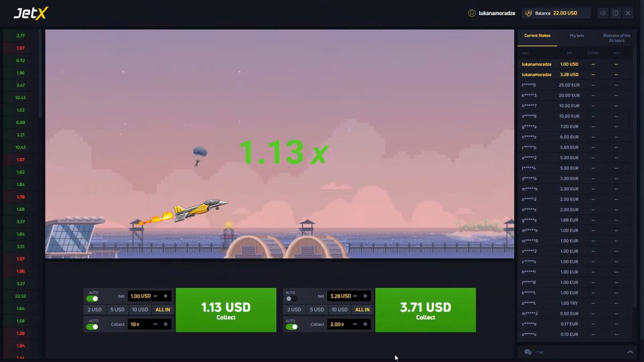The width and height of the screenshot is (644, 362).
Task: Click the 3.28 USD bet amount field
Action: (x=341, y=295)
